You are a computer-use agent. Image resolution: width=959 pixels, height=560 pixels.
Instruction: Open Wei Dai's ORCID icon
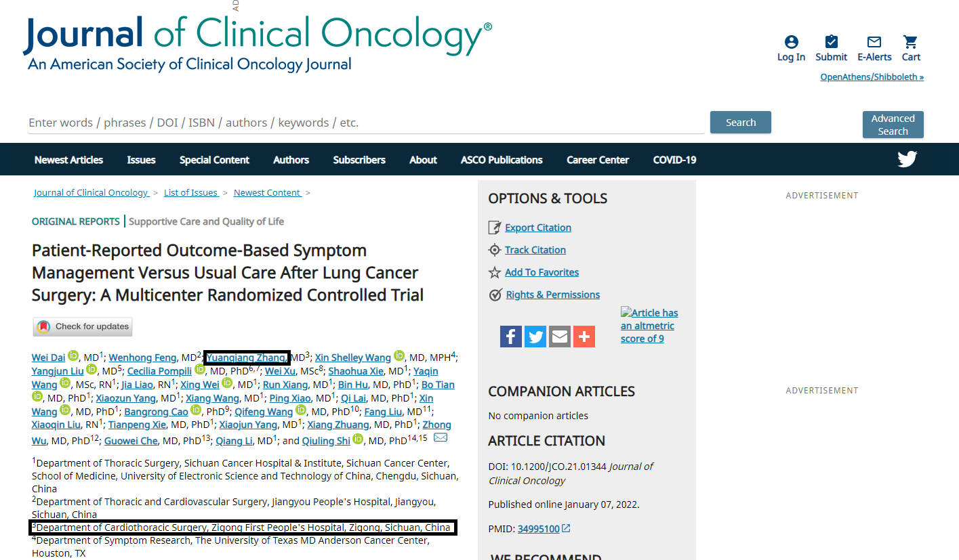(x=73, y=356)
